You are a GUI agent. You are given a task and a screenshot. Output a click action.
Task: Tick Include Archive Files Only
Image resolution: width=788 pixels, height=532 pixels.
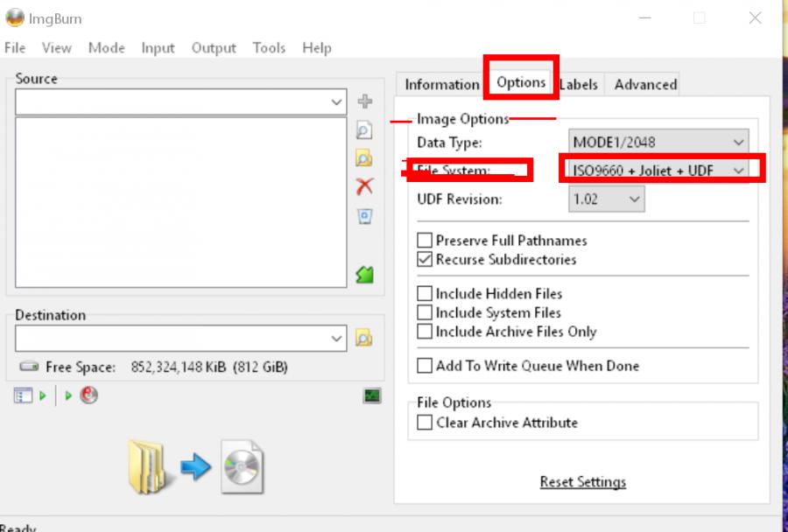(x=425, y=332)
